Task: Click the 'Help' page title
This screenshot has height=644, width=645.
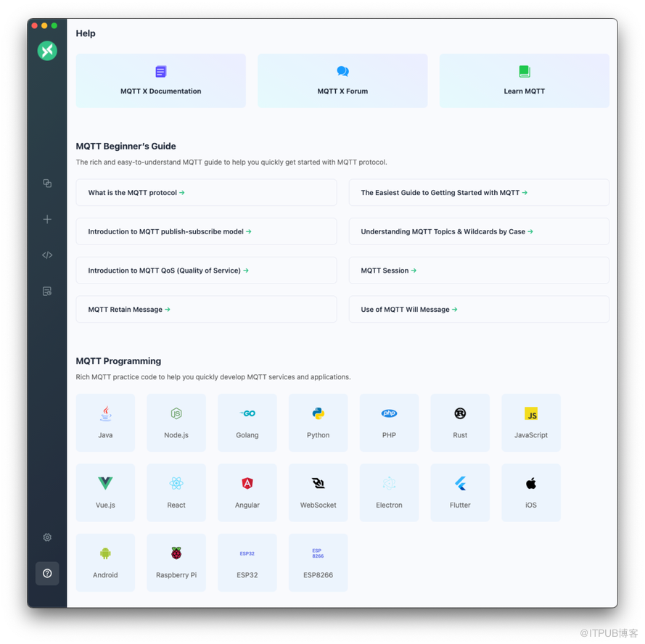Action: pos(86,33)
